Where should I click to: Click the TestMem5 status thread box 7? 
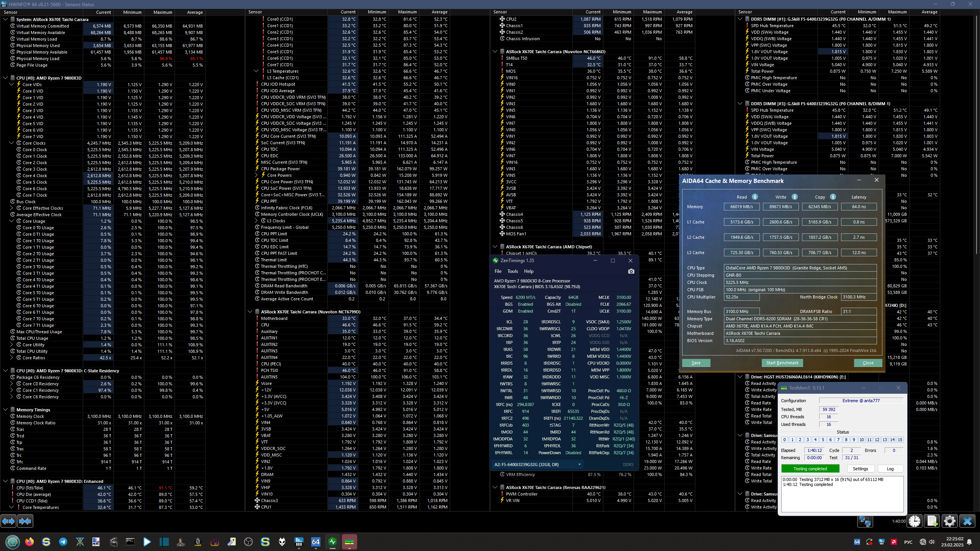[x=838, y=440]
